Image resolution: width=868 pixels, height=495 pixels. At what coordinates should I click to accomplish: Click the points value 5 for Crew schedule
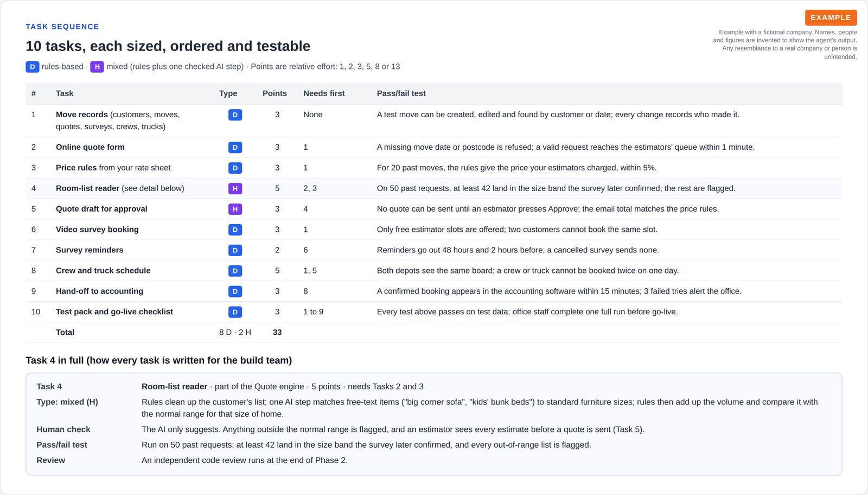point(277,270)
